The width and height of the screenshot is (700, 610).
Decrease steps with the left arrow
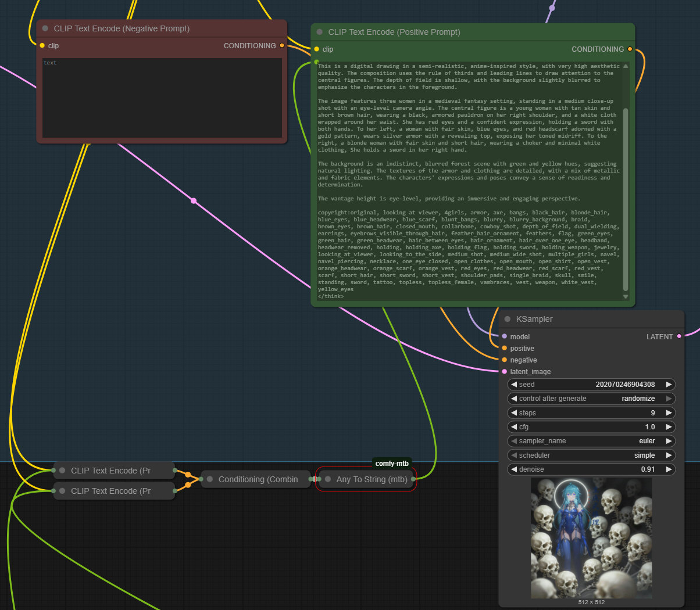pyautogui.click(x=514, y=412)
